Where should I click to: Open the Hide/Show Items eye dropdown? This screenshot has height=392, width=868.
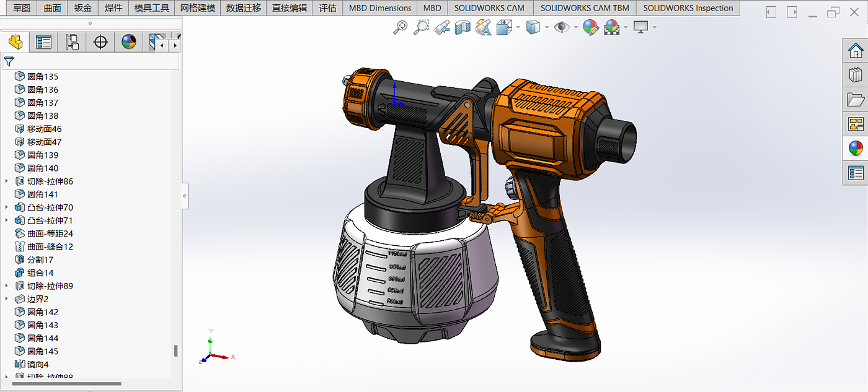[x=576, y=27]
